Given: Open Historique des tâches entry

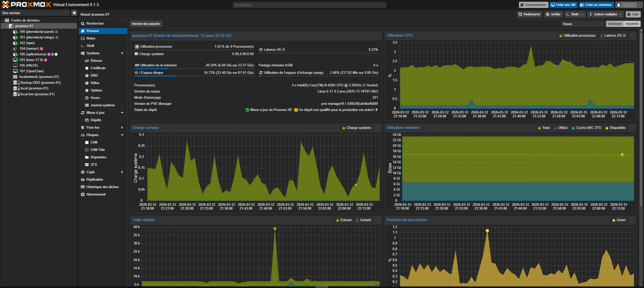Looking at the screenshot, I should click(x=102, y=187).
